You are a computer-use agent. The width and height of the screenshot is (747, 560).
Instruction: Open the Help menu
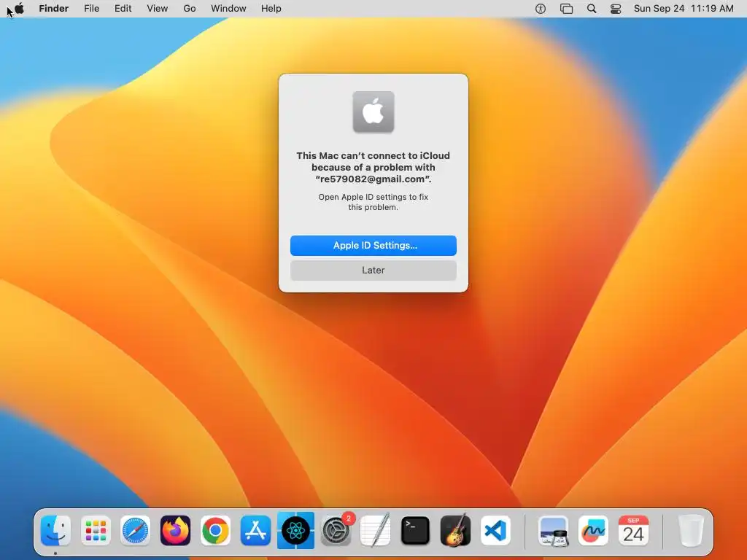click(271, 9)
